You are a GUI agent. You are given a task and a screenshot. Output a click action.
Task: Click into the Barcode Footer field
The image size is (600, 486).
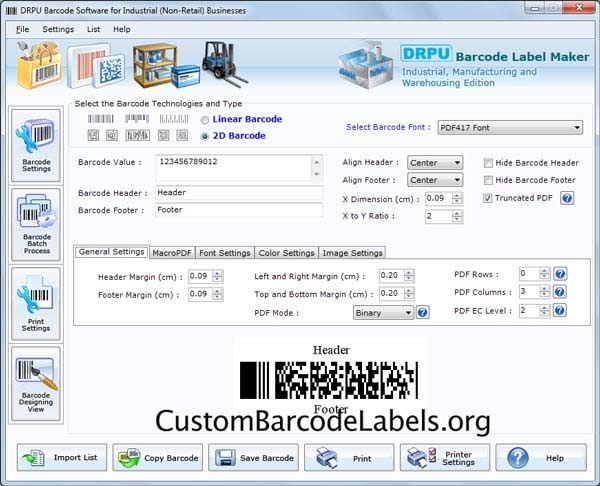tap(239, 210)
